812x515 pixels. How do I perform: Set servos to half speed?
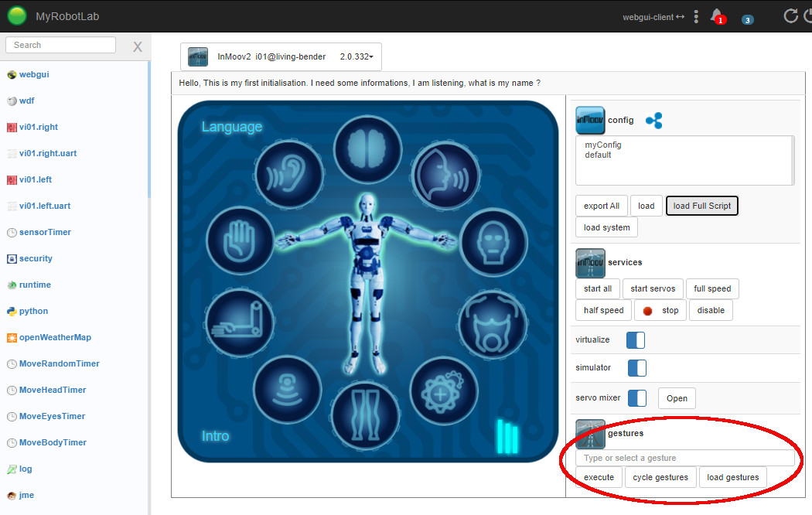click(x=603, y=311)
